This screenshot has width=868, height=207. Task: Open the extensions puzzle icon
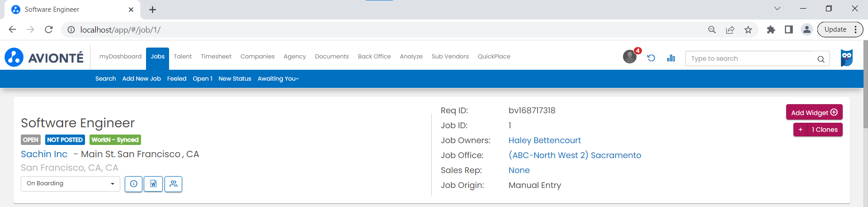click(x=771, y=30)
